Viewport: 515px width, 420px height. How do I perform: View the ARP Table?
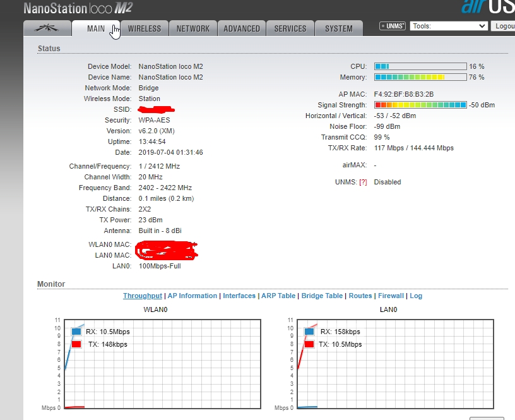click(x=278, y=296)
